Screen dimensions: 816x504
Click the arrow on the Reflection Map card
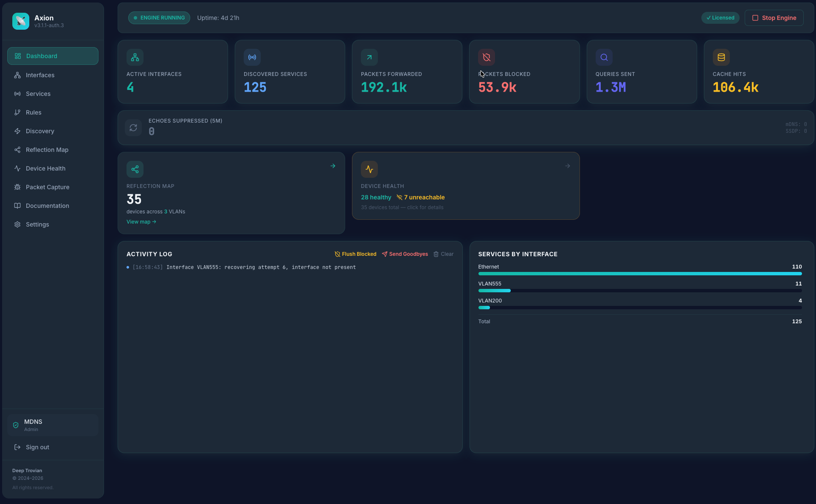[333, 166]
